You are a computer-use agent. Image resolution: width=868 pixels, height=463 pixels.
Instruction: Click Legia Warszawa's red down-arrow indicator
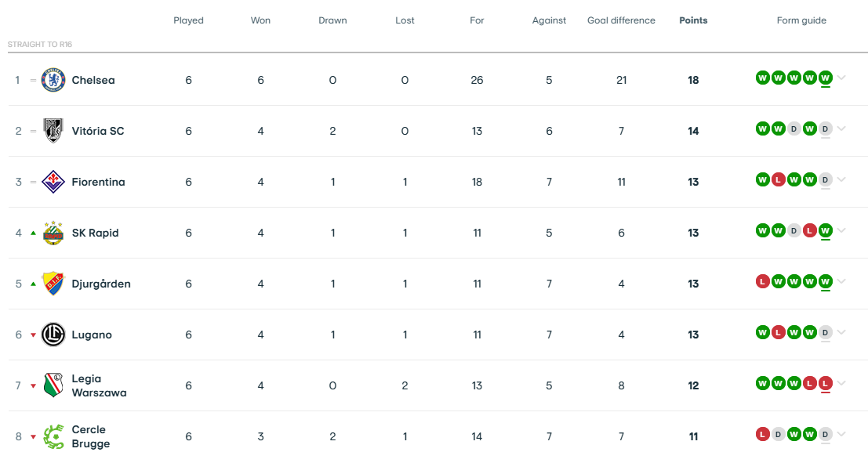coord(33,386)
